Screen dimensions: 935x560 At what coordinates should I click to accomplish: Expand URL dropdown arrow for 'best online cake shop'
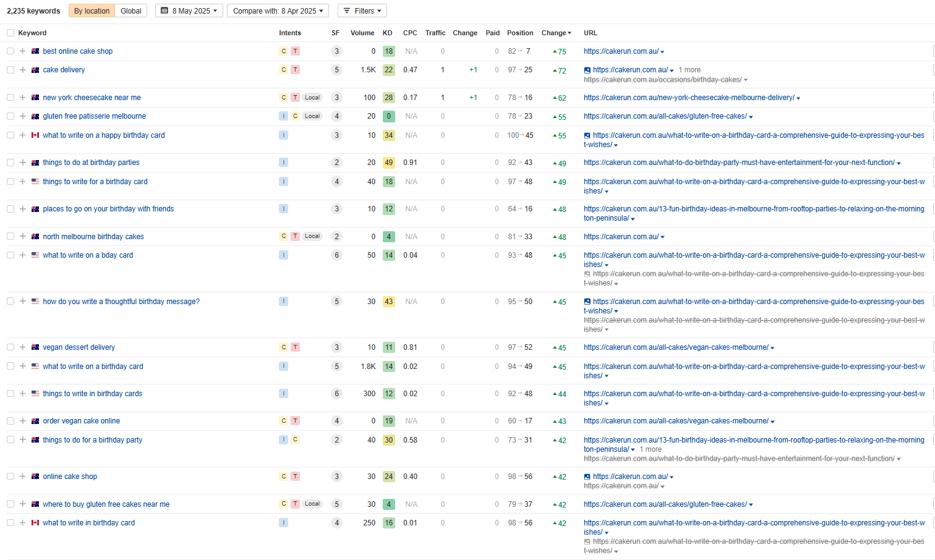click(x=662, y=52)
